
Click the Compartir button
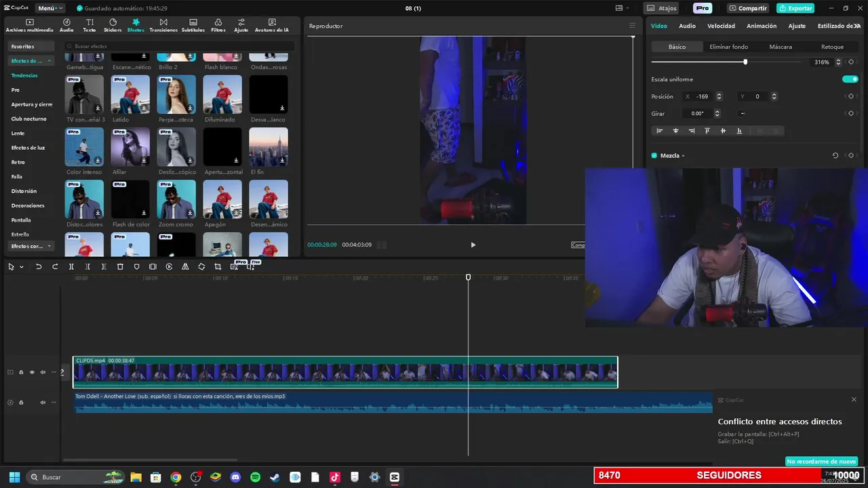click(x=748, y=8)
